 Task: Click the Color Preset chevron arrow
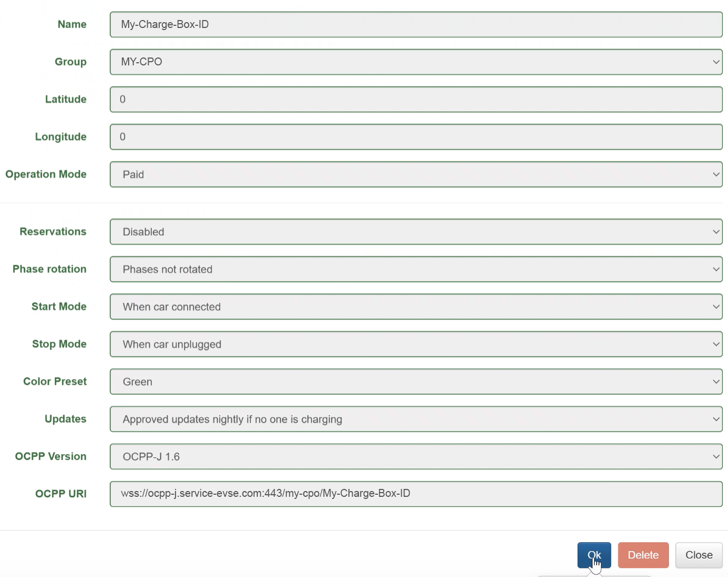tap(716, 382)
